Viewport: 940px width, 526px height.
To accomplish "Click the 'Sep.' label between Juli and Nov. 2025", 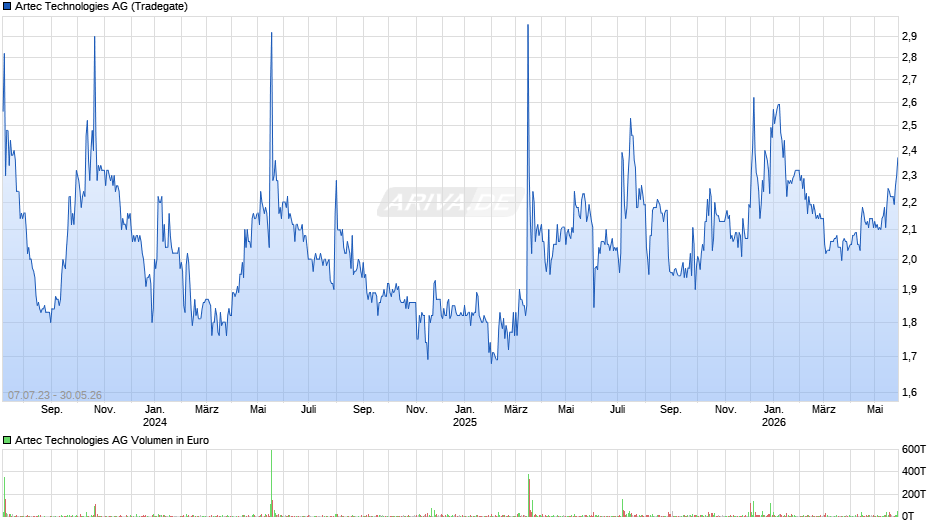I will 670,410.
